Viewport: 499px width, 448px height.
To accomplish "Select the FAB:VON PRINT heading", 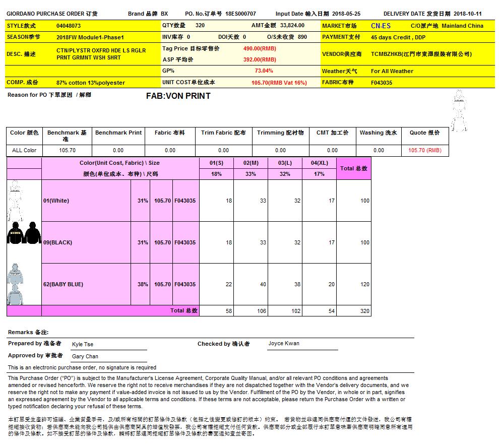I will pyautogui.click(x=178, y=96).
